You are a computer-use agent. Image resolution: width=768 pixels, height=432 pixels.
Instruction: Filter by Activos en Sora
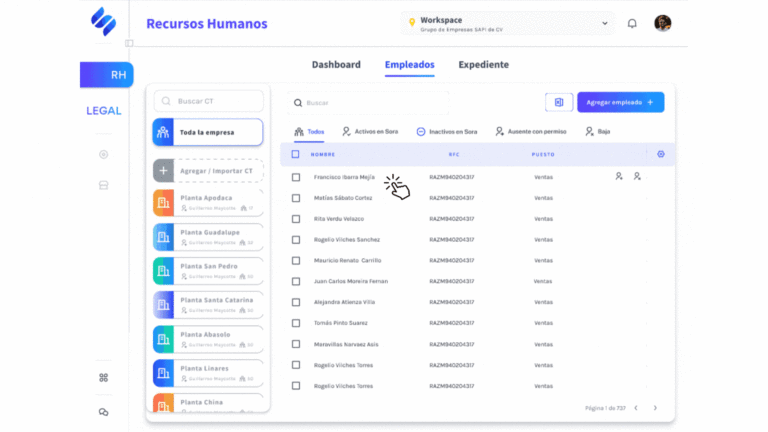pyautogui.click(x=370, y=131)
